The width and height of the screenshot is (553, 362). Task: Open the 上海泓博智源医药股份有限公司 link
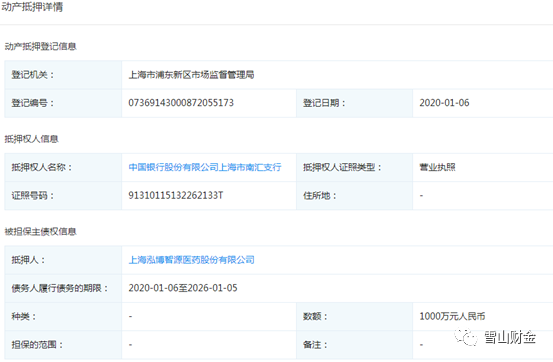point(191,260)
